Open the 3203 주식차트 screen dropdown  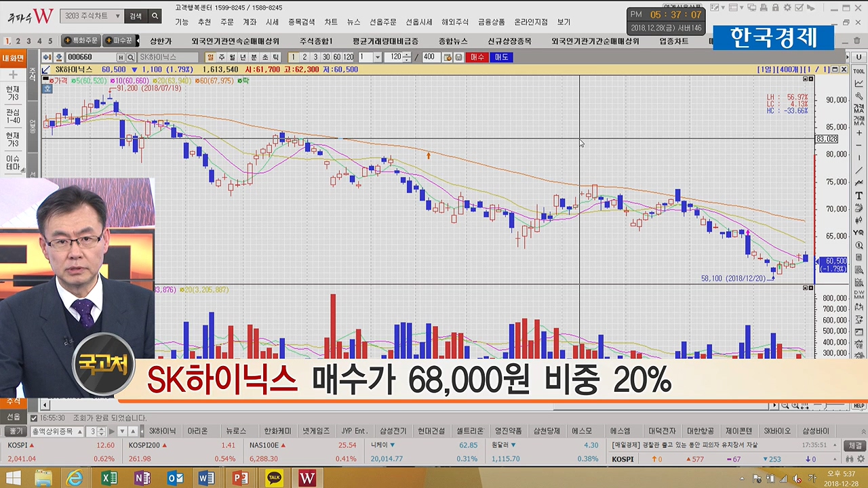tap(117, 16)
